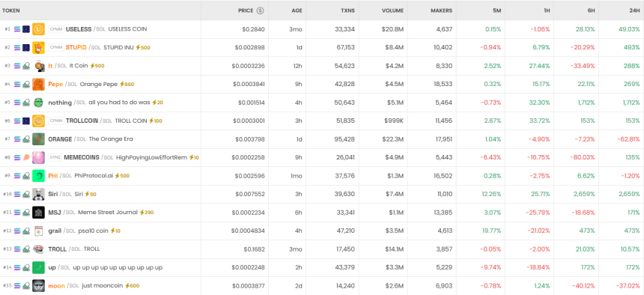Click the Orange Pepe token icon
This screenshot has width=644, height=295.
[38, 84]
